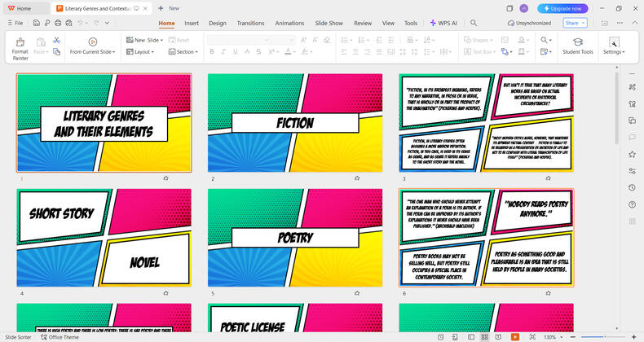Switch to Normal view in status bar

471,337
